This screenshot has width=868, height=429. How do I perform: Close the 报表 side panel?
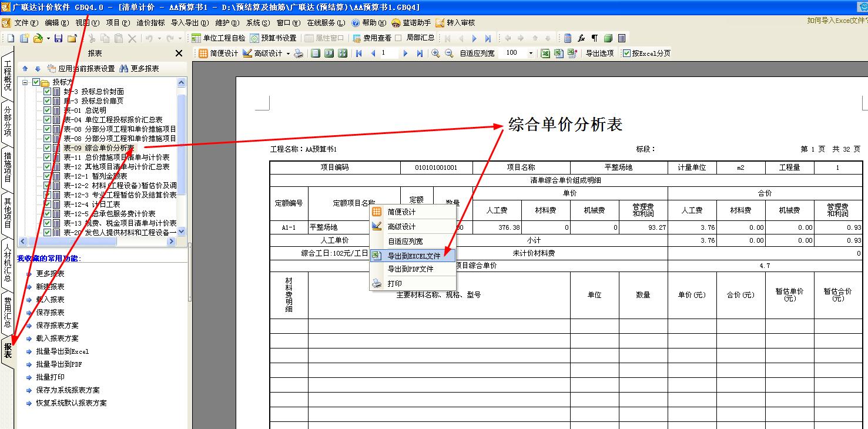click(x=179, y=53)
